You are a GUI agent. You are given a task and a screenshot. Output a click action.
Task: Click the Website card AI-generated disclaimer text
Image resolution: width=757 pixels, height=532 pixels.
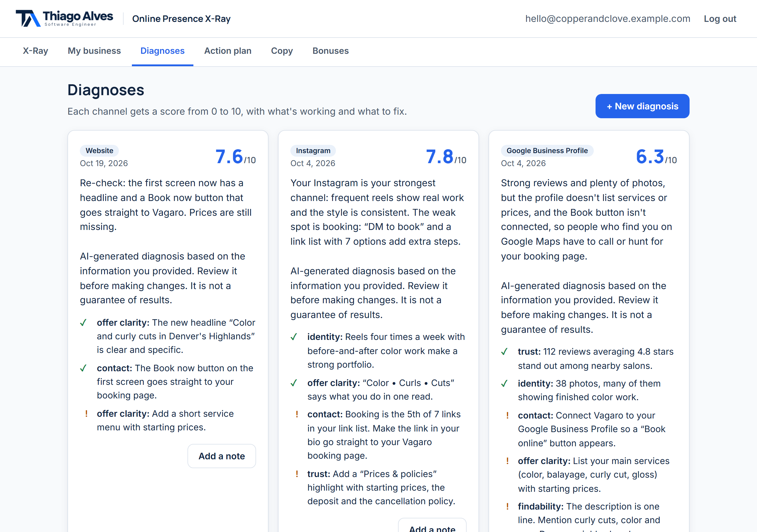click(163, 278)
